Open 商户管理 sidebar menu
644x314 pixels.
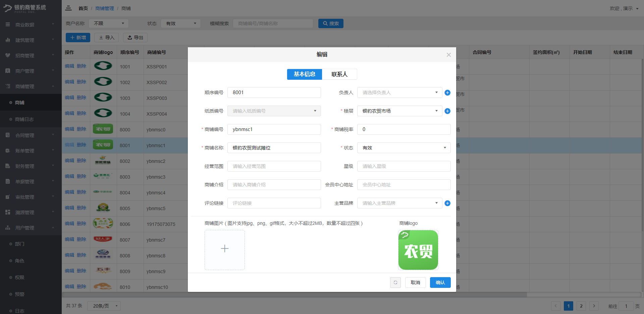(31, 71)
